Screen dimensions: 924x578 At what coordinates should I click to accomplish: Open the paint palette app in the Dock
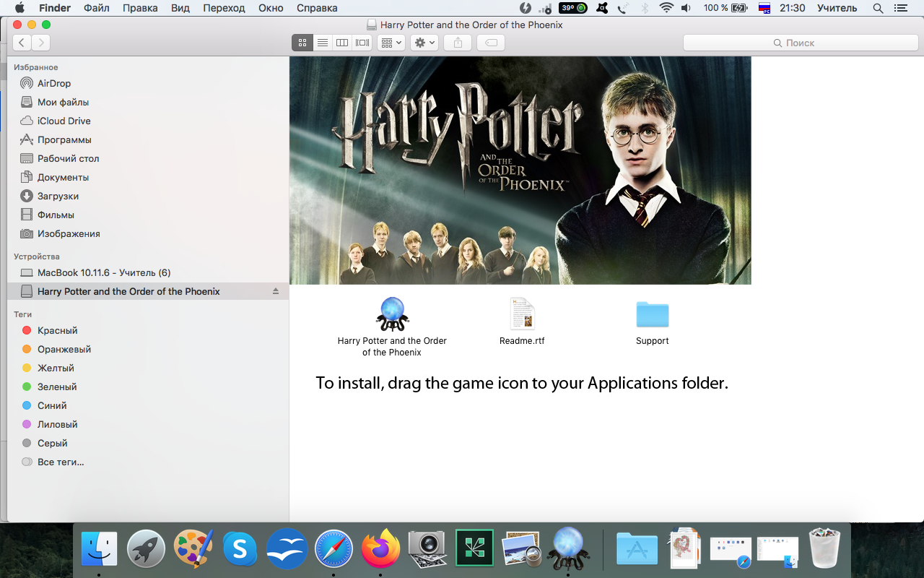click(193, 548)
